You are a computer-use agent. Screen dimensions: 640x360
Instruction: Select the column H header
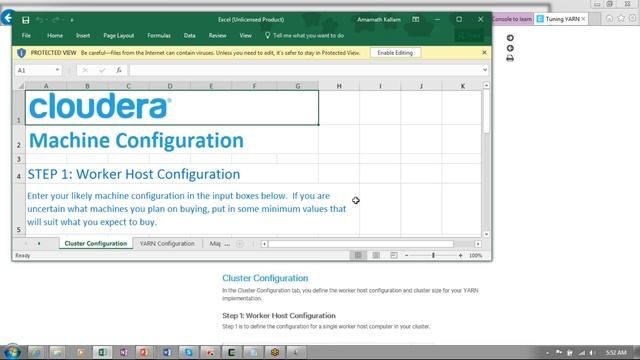click(339, 86)
